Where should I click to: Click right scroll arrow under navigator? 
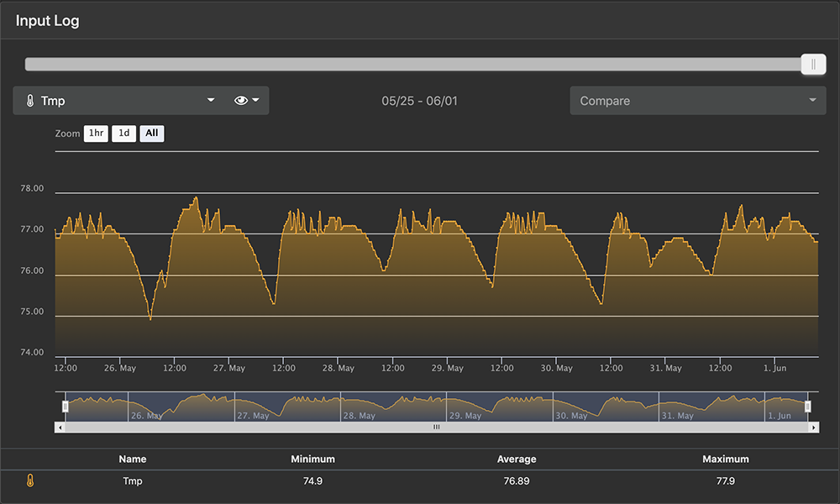click(814, 428)
